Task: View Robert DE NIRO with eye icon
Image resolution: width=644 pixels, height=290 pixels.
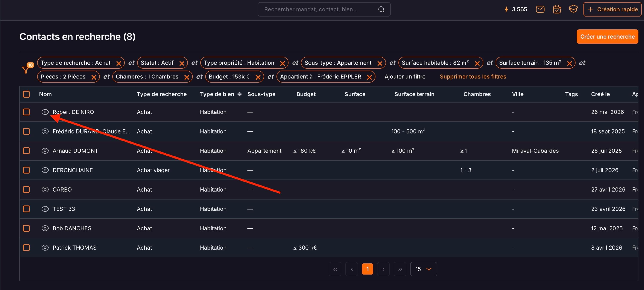Action: pyautogui.click(x=45, y=112)
